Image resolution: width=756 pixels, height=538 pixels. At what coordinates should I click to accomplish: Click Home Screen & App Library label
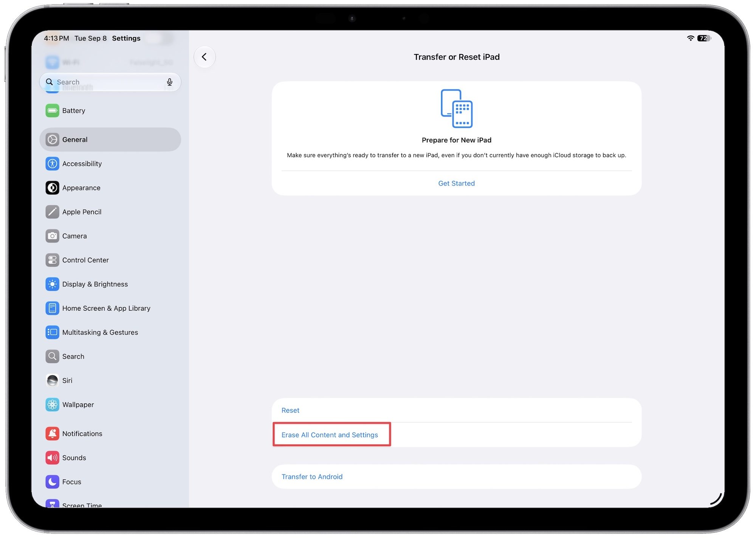[x=106, y=308]
